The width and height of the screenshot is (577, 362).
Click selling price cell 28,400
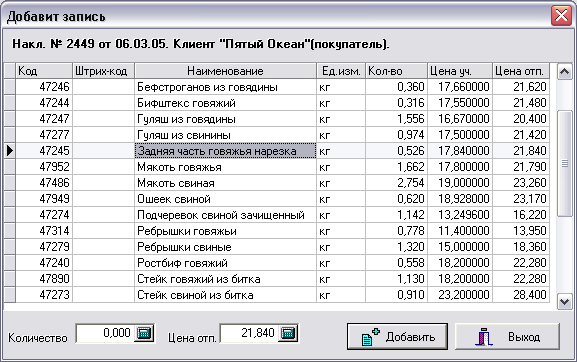(521, 295)
